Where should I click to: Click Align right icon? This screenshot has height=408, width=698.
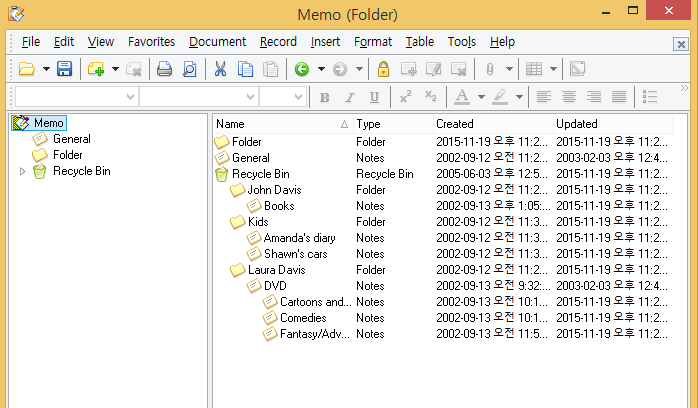point(594,97)
